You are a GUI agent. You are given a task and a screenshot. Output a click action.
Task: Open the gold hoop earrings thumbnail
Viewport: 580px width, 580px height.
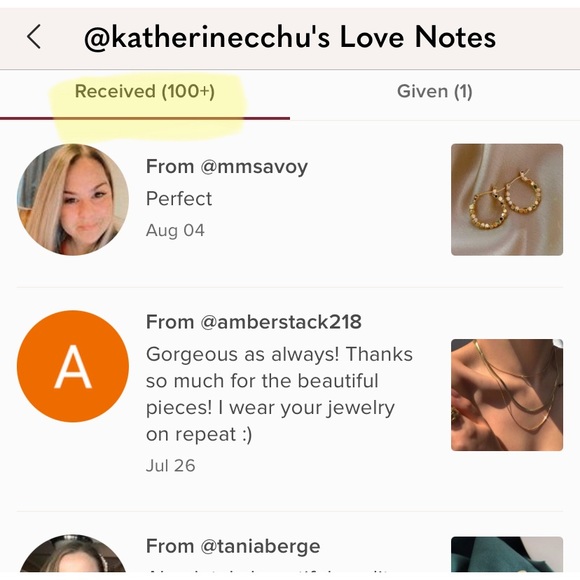507,199
